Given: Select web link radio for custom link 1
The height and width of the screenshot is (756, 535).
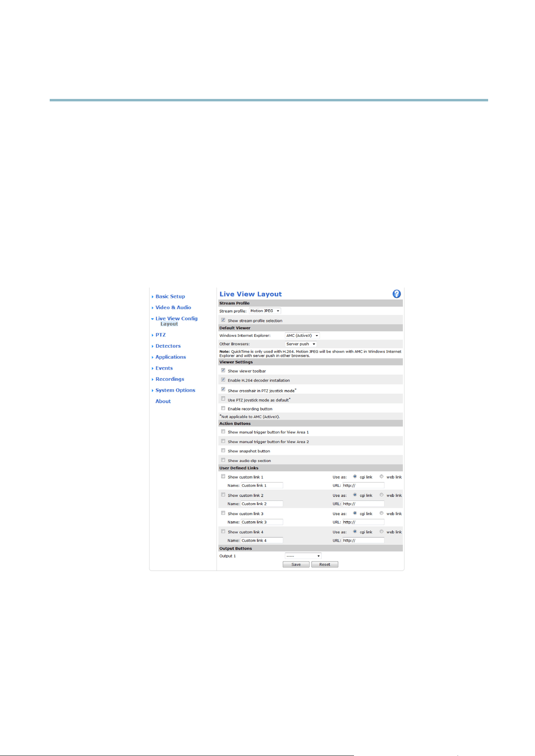Looking at the screenshot, I should point(381,477).
